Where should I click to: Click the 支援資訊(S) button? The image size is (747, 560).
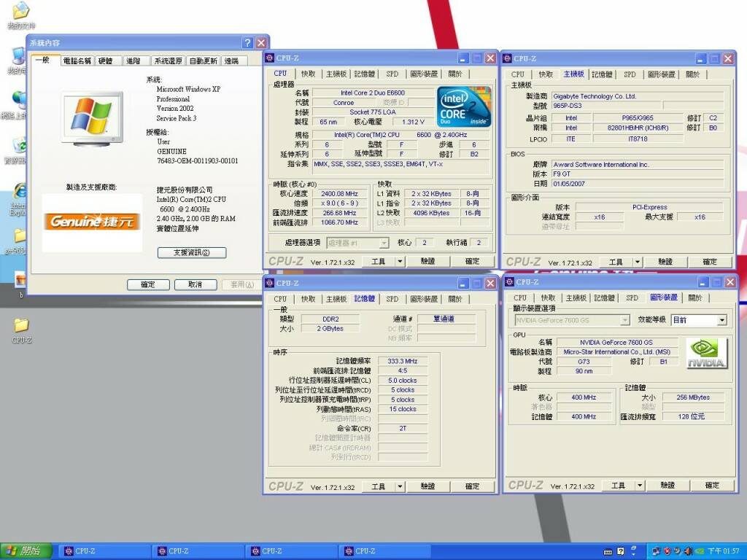pos(192,252)
